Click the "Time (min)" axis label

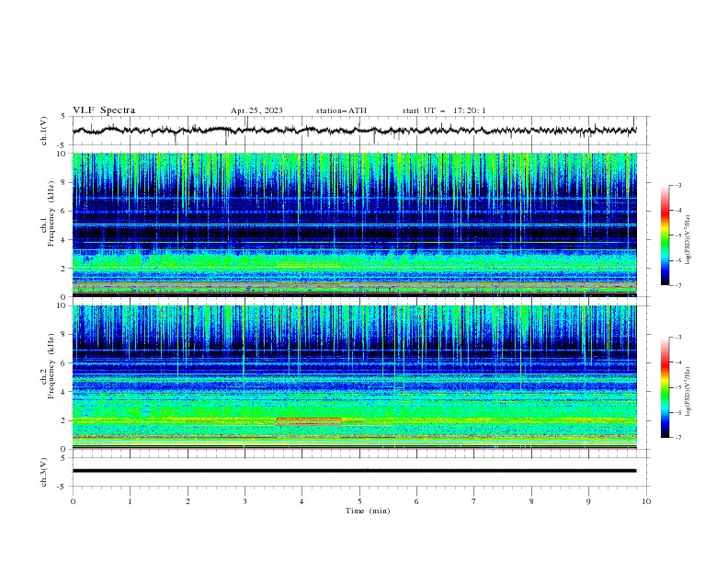coord(368,511)
